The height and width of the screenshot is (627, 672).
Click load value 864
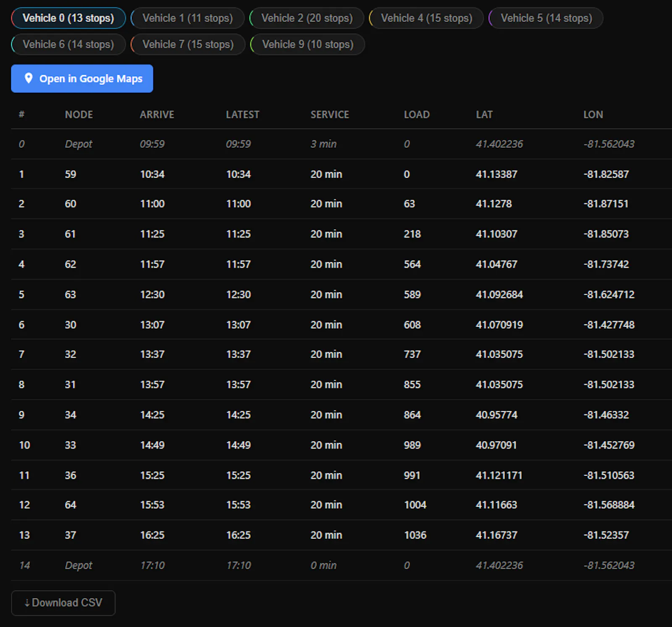click(412, 415)
